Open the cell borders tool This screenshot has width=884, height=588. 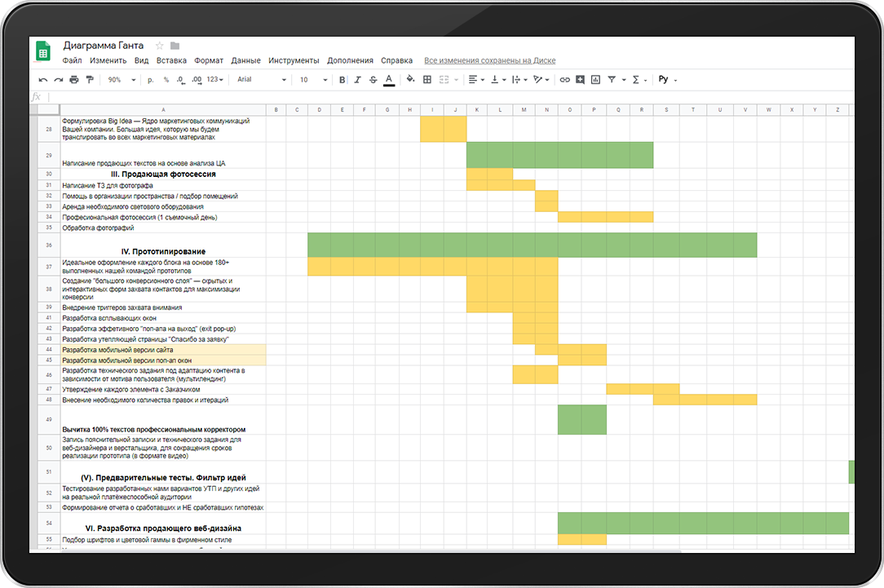click(427, 80)
